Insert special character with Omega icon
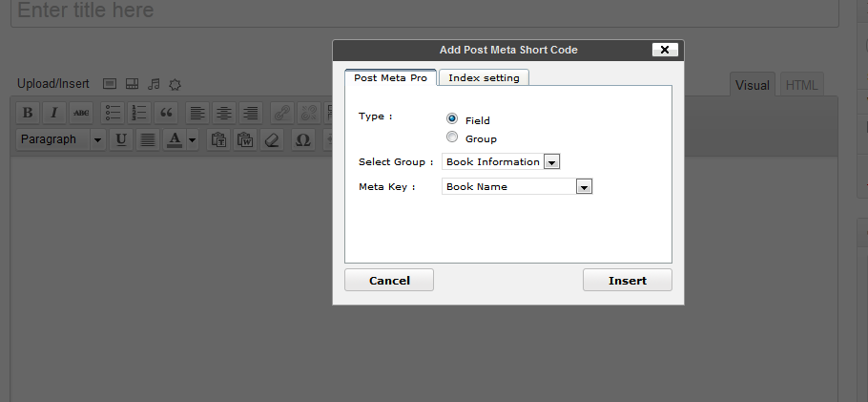This screenshot has height=402, width=868. pos(302,139)
